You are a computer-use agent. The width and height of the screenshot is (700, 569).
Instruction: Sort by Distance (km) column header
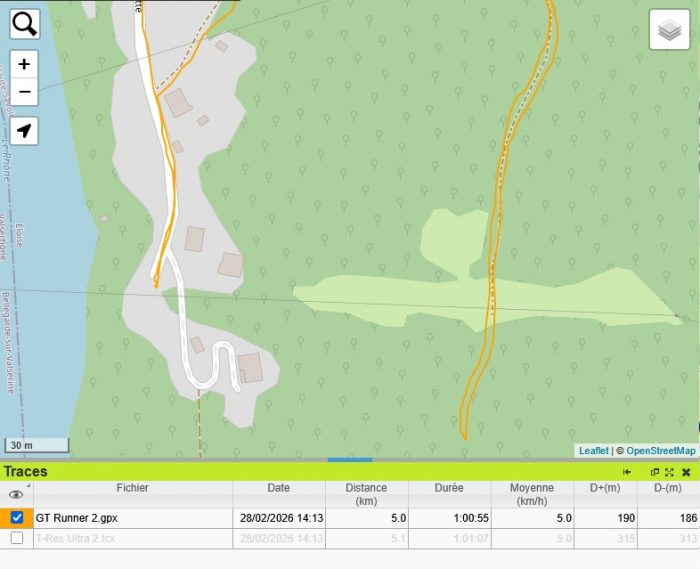366,494
